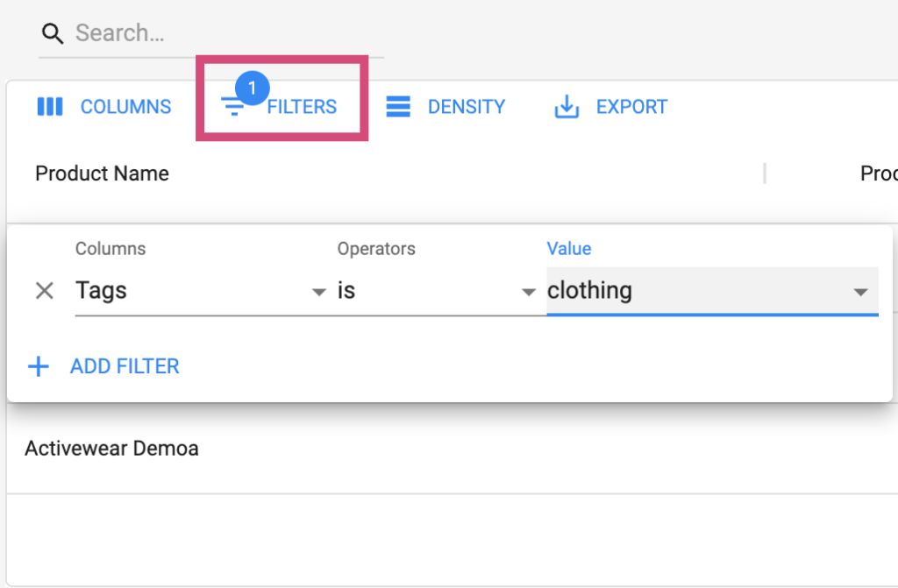This screenshot has width=898, height=588.
Task: Select the Activewear Demoa row
Action: tap(111, 449)
